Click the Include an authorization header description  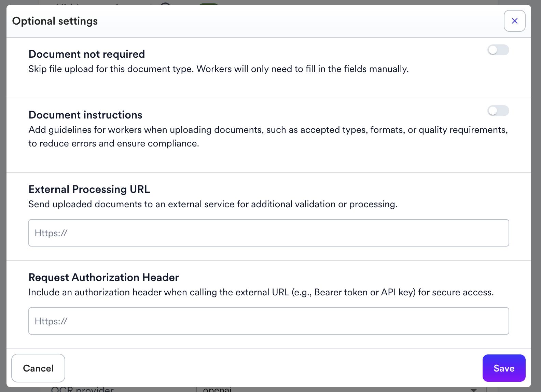point(261,292)
